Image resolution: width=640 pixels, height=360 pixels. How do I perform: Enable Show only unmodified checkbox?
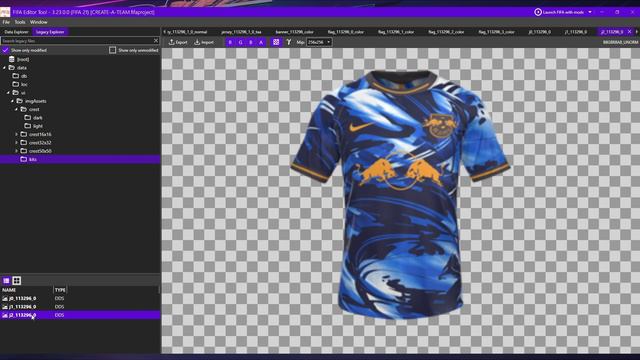112,50
